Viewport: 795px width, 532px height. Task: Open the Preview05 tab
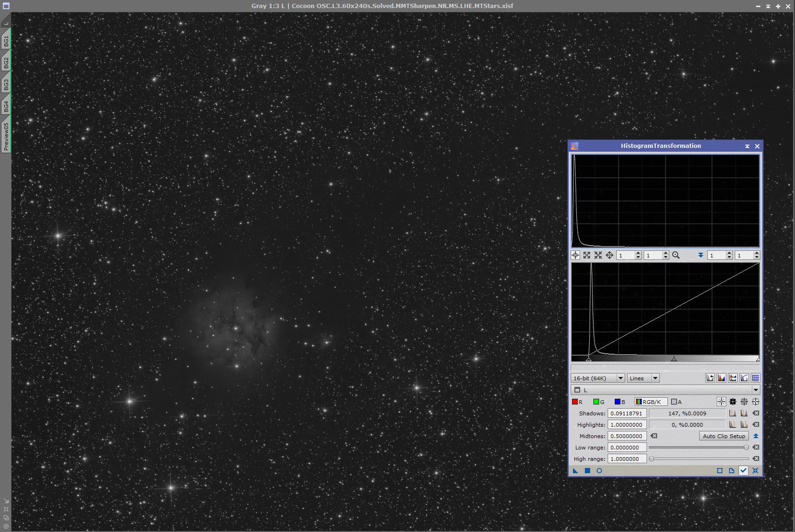coord(6,137)
